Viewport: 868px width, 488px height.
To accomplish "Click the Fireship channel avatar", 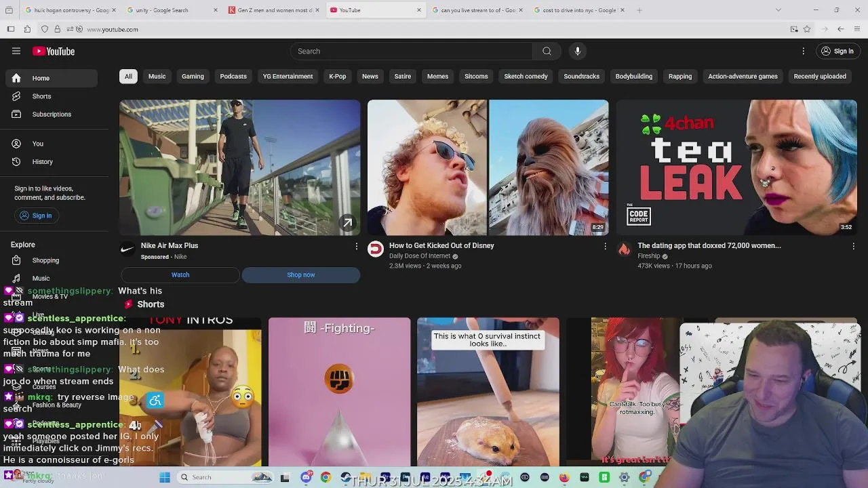I will (x=624, y=249).
